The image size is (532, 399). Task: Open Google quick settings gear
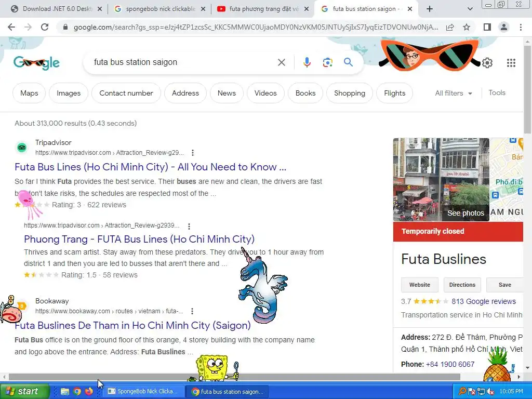pyautogui.click(x=487, y=63)
